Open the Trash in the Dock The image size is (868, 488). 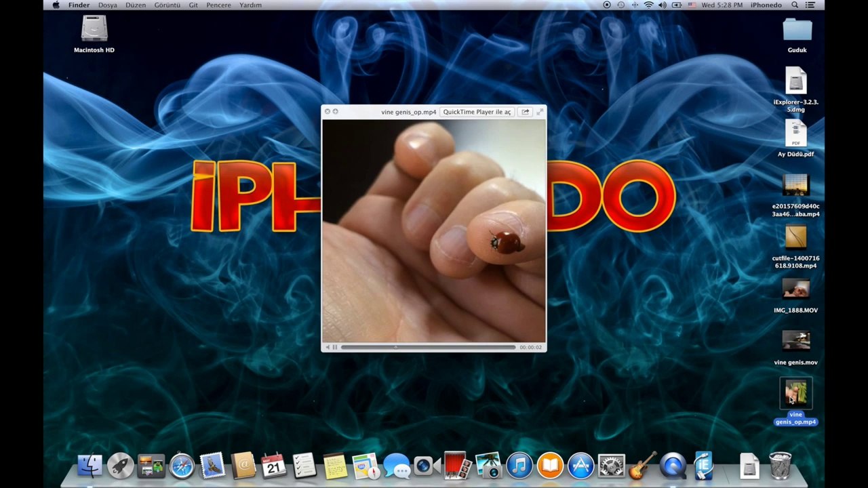click(781, 466)
